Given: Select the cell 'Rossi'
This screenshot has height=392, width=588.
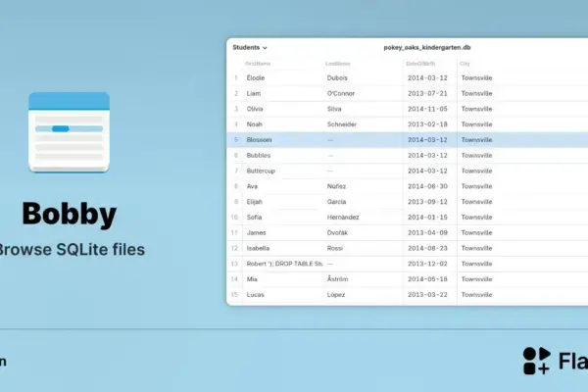Looking at the screenshot, I should point(334,248).
